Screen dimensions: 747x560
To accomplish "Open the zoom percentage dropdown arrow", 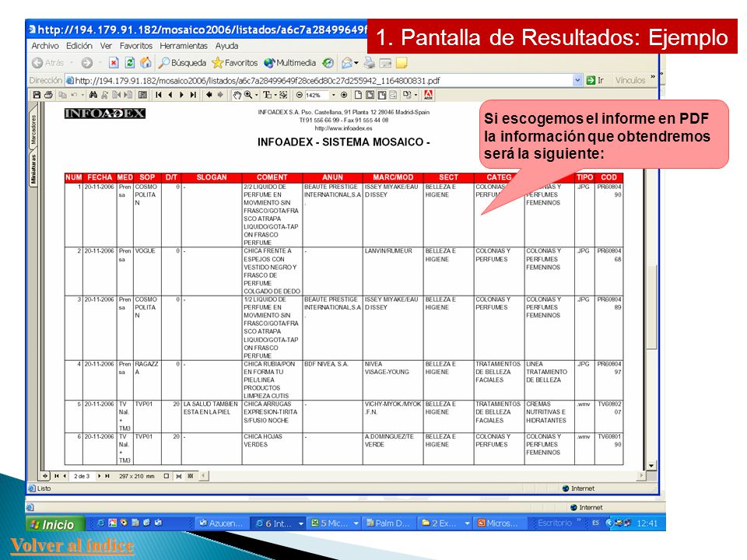I will (x=334, y=95).
